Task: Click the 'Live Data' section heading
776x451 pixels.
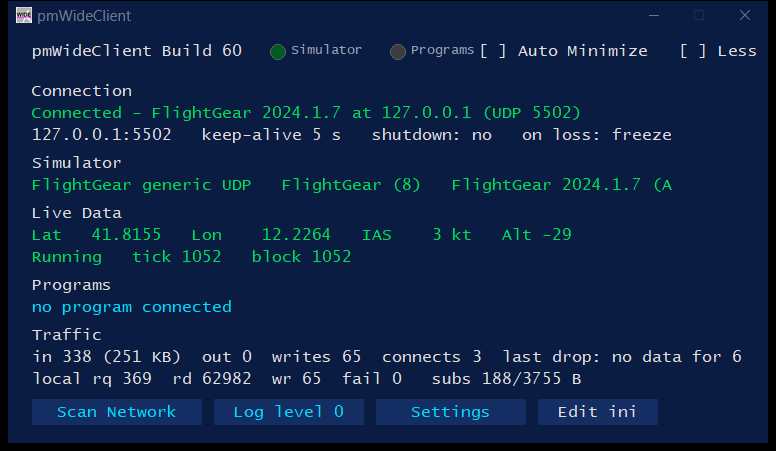Action: point(77,213)
